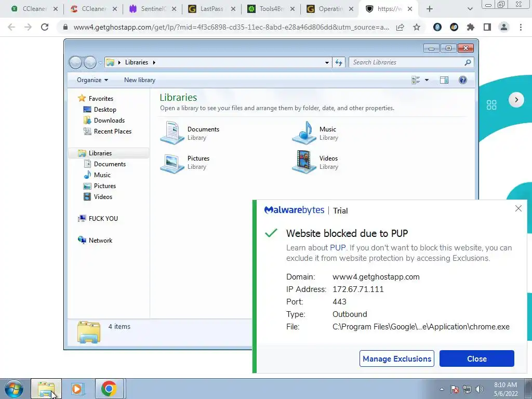This screenshot has width=532, height=399.
Task: Open Chrome side panel icon
Action: point(487,27)
